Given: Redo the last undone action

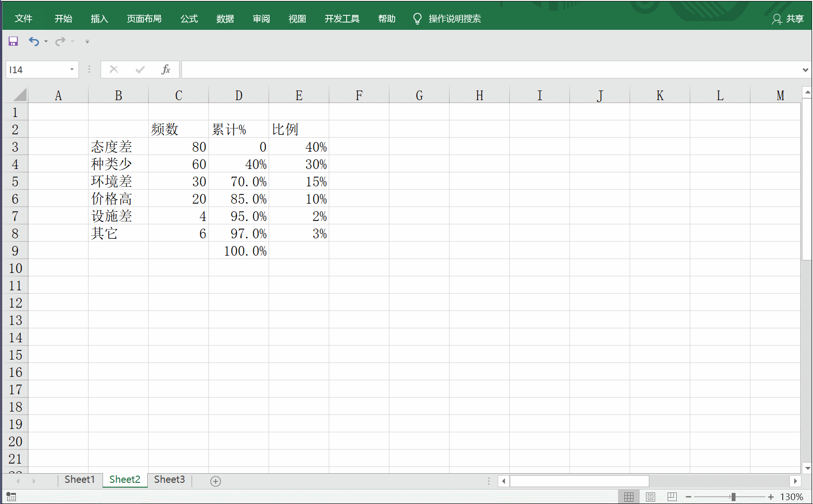Looking at the screenshot, I should click(60, 41).
